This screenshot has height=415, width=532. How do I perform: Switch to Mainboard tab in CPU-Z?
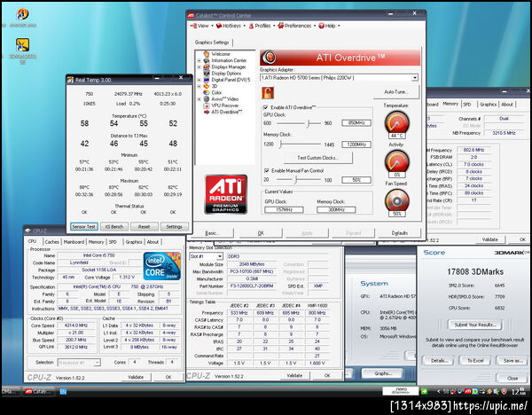coord(74,242)
